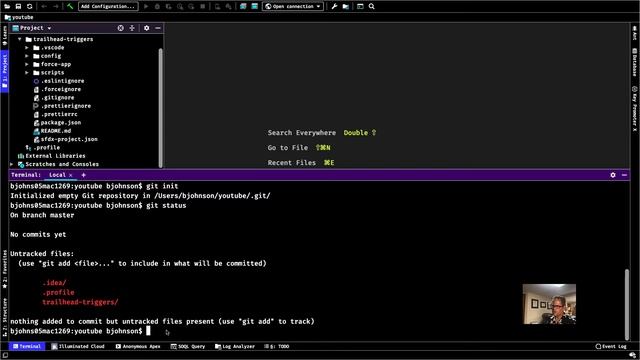
Task: Click the Project Structure folder icon
Action: (346, 7)
